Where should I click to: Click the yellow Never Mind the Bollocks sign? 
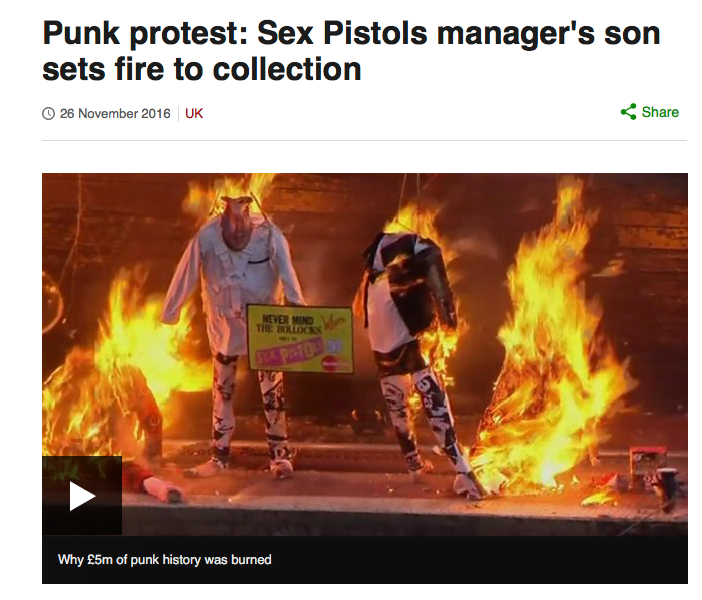point(300,339)
